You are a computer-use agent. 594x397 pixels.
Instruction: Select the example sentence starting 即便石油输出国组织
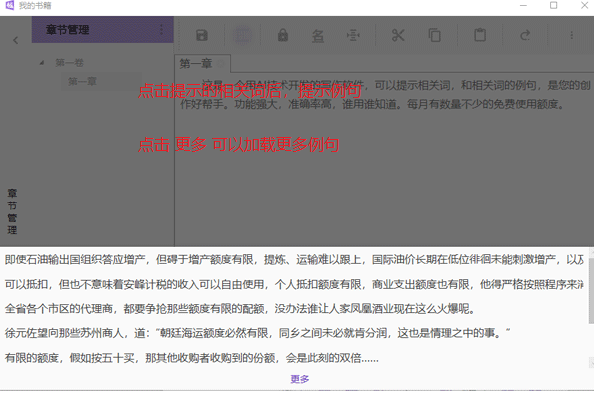(294, 259)
